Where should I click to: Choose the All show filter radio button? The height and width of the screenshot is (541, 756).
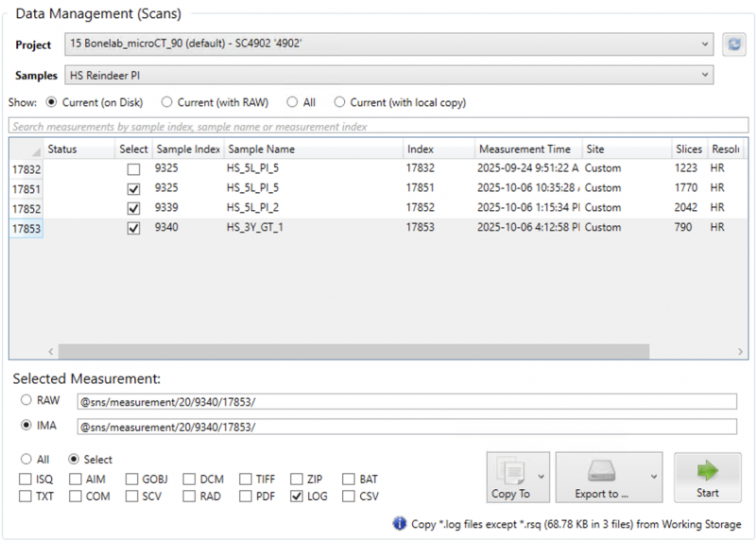point(292,102)
